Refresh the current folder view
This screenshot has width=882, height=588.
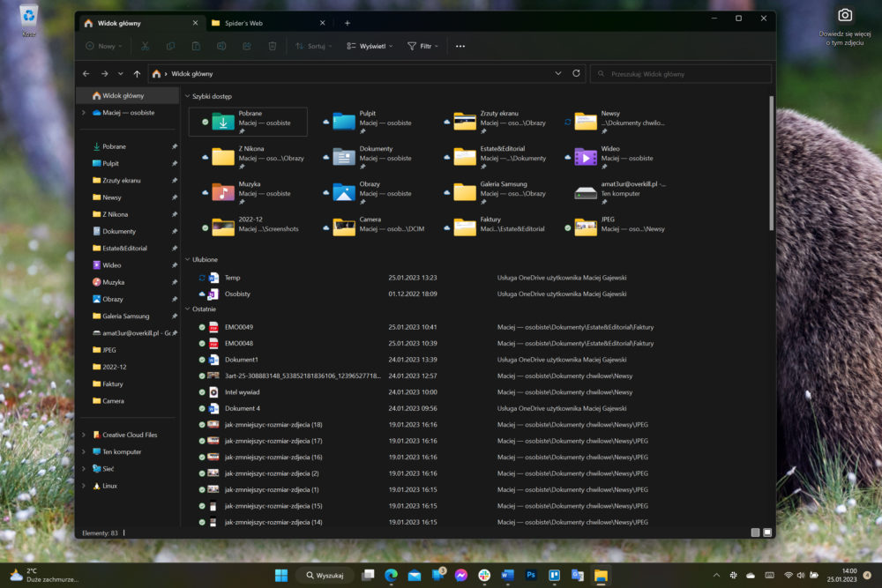click(576, 74)
